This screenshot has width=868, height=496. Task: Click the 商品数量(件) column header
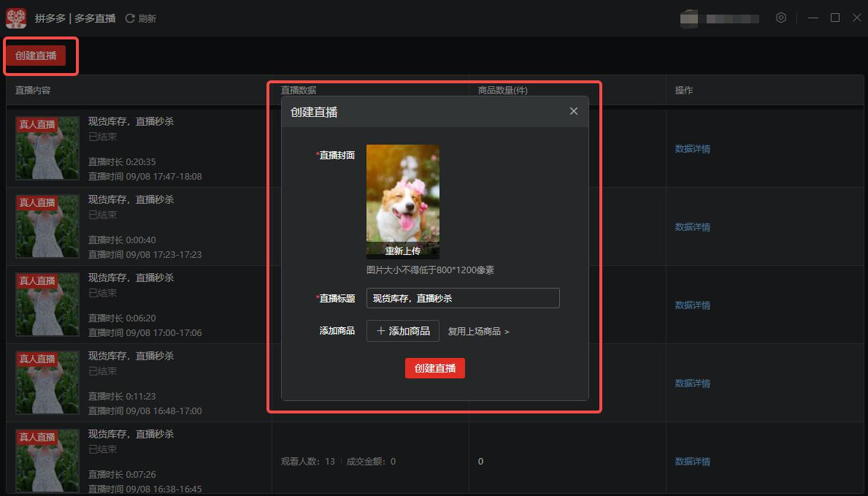503,90
